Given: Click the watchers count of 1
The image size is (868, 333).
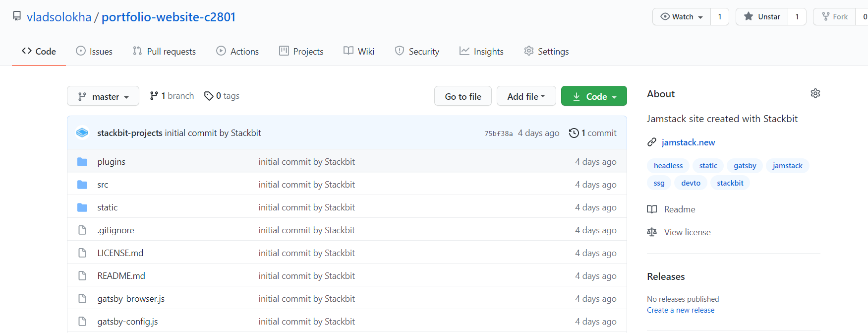Looking at the screenshot, I should point(720,17).
